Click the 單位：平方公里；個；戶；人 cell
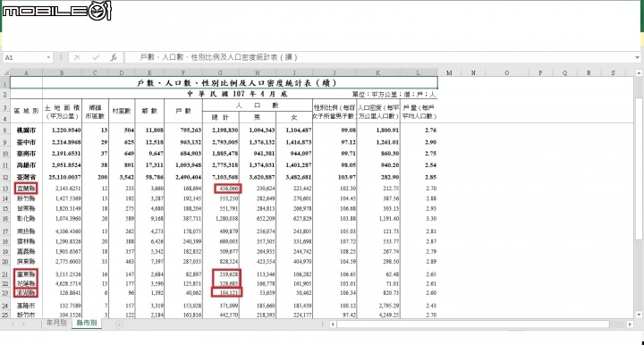This screenshot has width=644, height=345. tap(394, 95)
